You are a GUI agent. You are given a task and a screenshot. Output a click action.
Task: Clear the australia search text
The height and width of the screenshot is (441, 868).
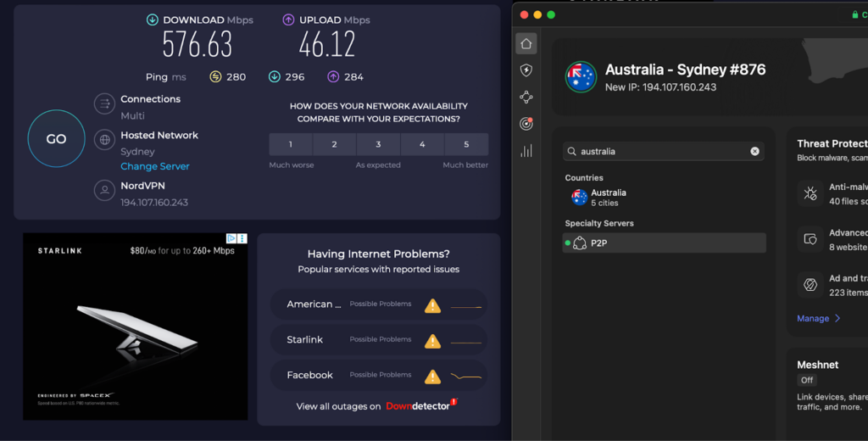pyautogui.click(x=754, y=151)
